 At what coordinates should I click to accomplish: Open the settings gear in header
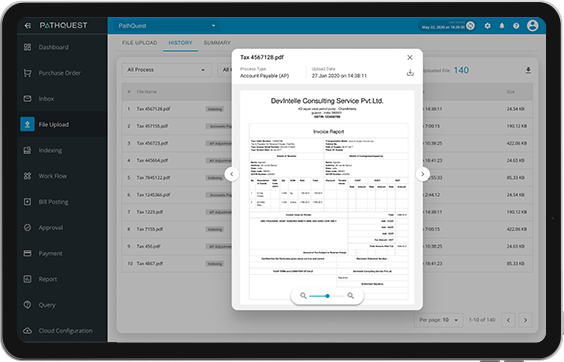[487, 26]
